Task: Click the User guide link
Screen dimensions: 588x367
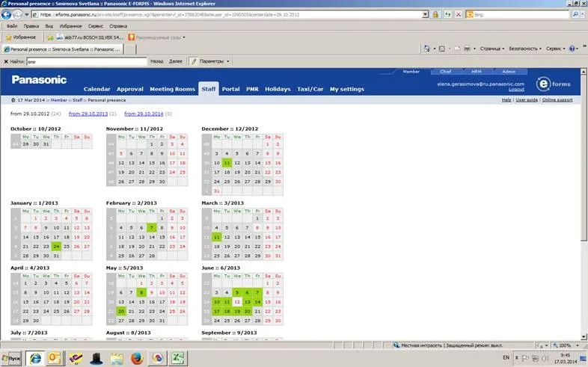Action: tap(527, 100)
